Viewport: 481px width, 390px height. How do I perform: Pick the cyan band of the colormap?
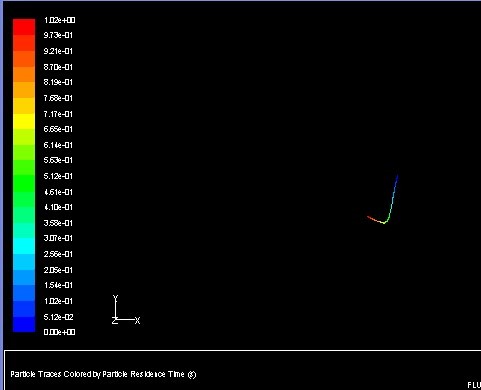[24, 246]
